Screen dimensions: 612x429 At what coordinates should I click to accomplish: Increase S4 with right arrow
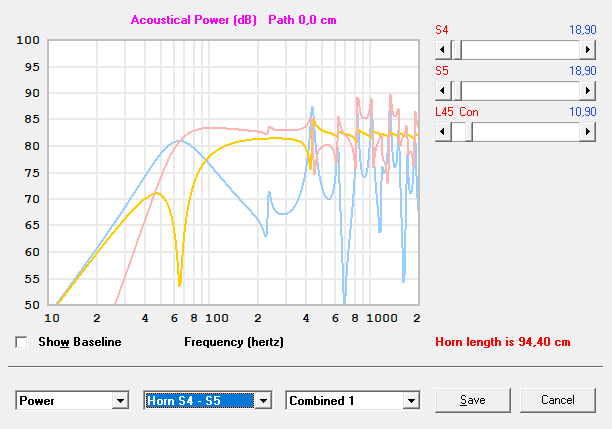coord(587,50)
